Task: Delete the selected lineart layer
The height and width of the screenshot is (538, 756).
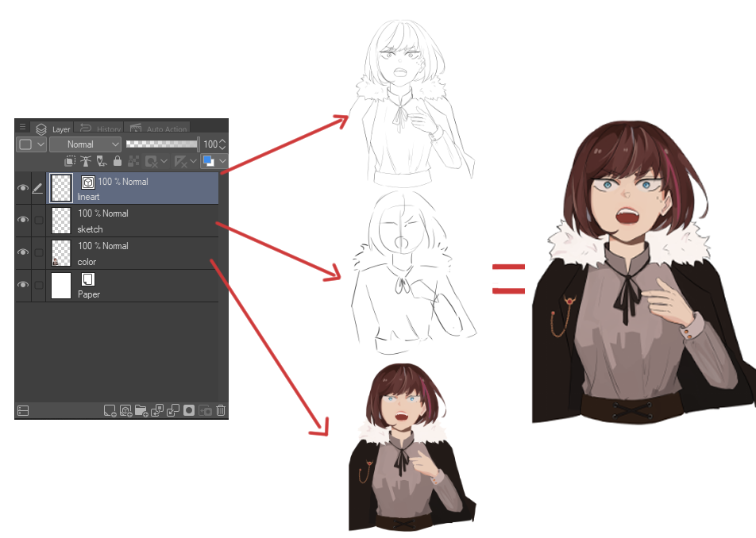Action: pyautogui.click(x=221, y=410)
